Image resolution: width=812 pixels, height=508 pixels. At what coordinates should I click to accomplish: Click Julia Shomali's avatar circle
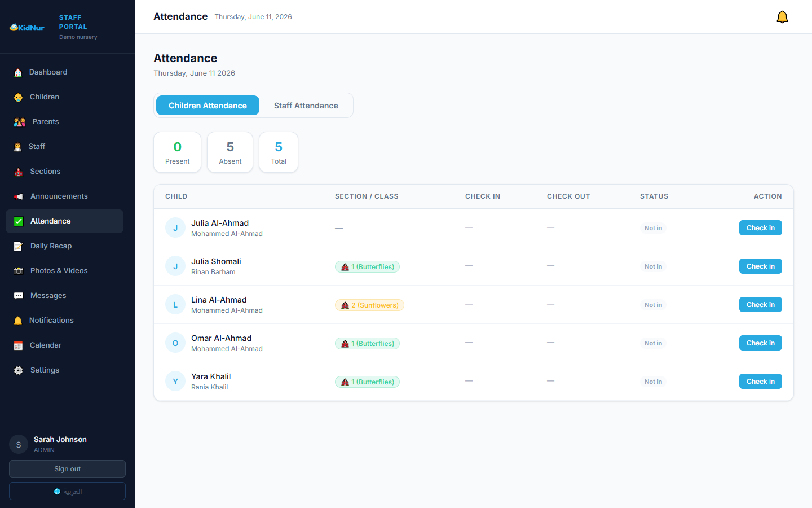pos(175,266)
